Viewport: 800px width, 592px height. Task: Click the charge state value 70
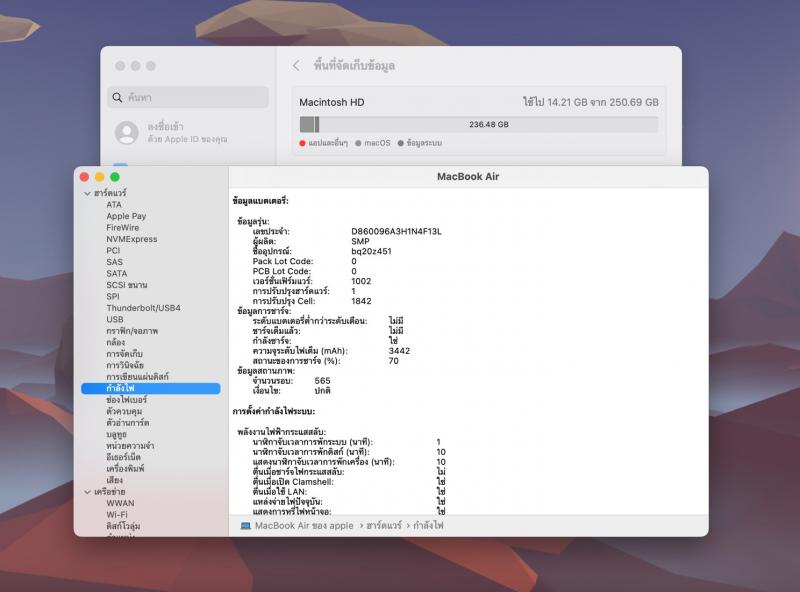click(393, 361)
